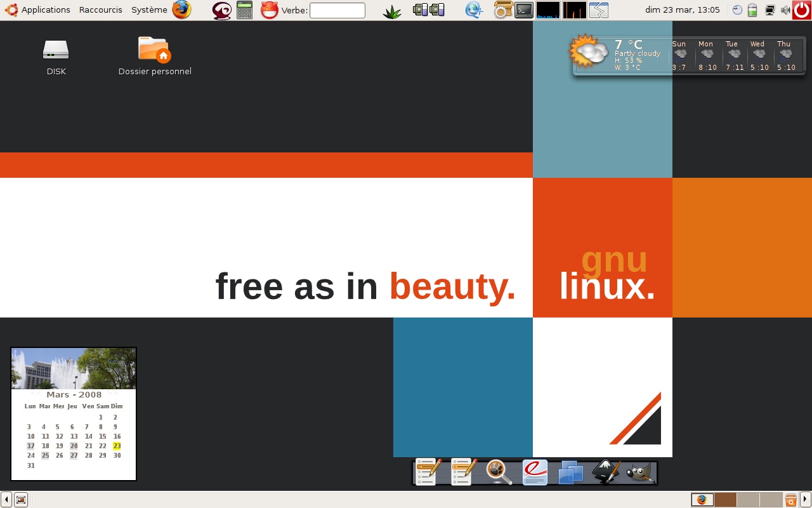Open the Raccourcis menu

pyautogui.click(x=100, y=10)
